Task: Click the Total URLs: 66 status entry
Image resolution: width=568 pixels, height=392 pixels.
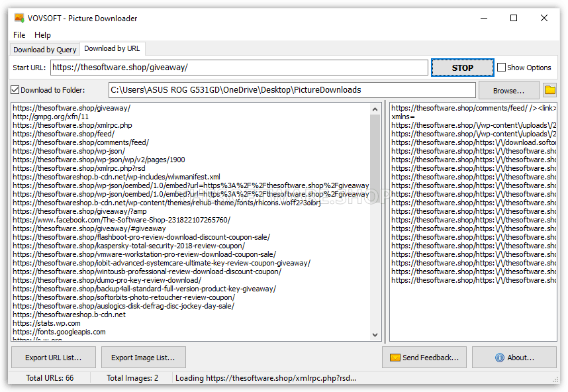Action: click(x=50, y=378)
